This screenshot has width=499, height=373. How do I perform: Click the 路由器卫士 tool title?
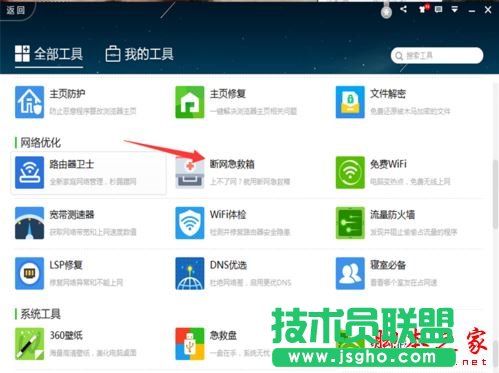point(72,164)
